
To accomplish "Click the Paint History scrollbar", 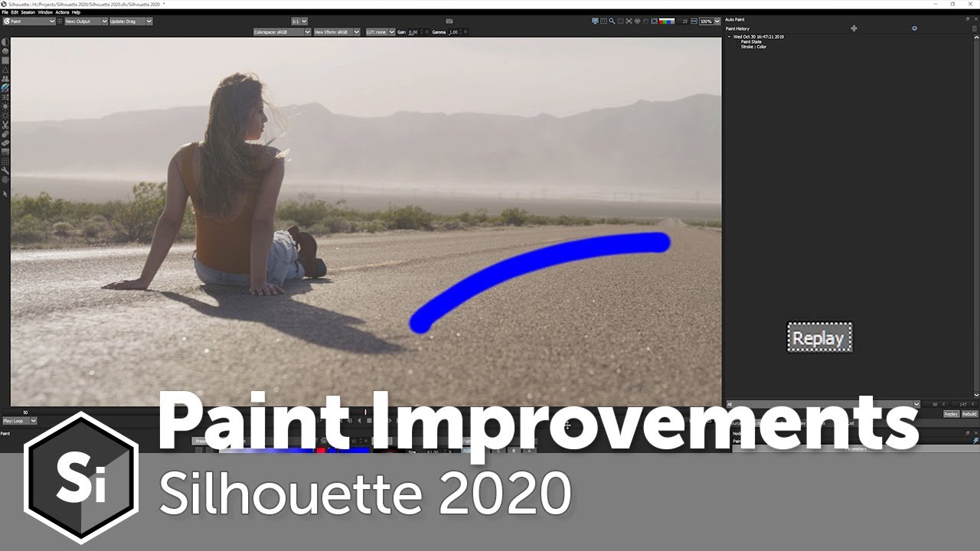I will coord(976,217).
